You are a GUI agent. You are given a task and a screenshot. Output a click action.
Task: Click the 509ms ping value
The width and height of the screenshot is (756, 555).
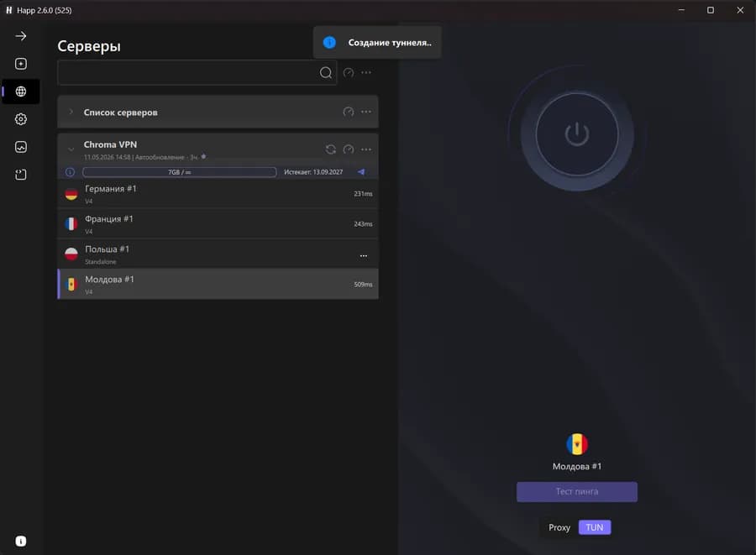pyautogui.click(x=363, y=285)
